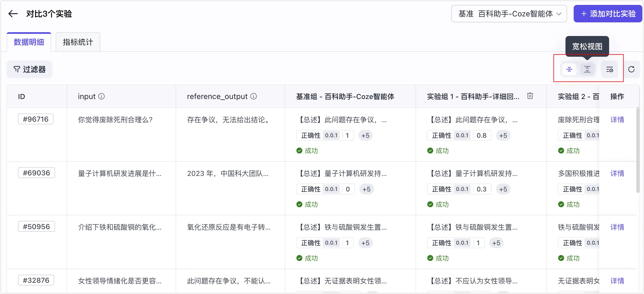This screenshot has height=294, width=644.
Task: Click info icon beside reference_output header
Action: tap(254, 96)
